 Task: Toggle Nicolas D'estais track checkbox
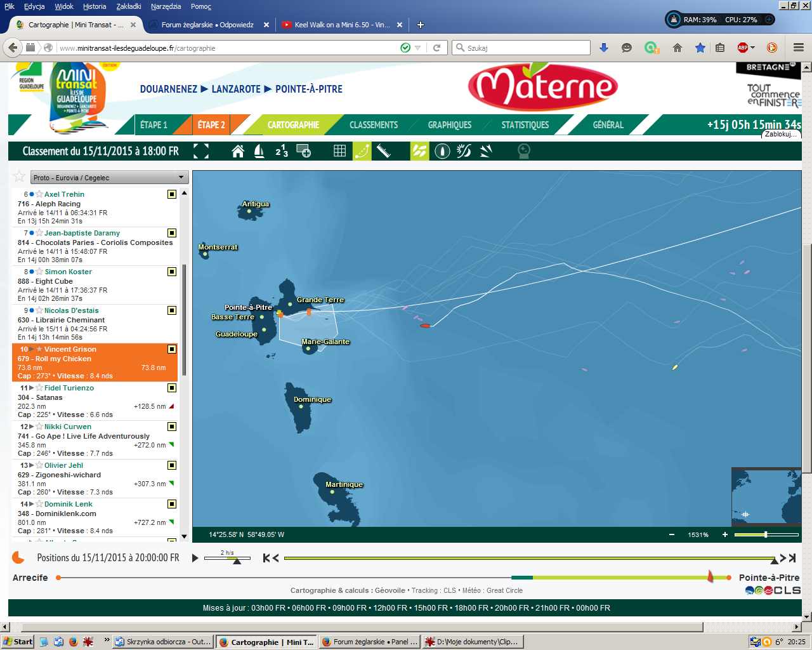pos(172,310)
